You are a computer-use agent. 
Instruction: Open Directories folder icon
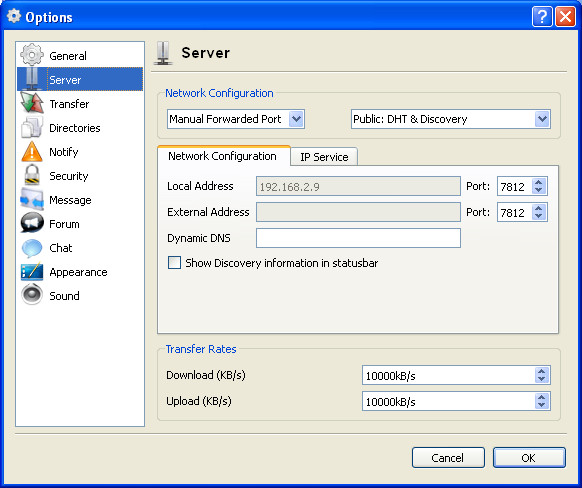[32, 127]
